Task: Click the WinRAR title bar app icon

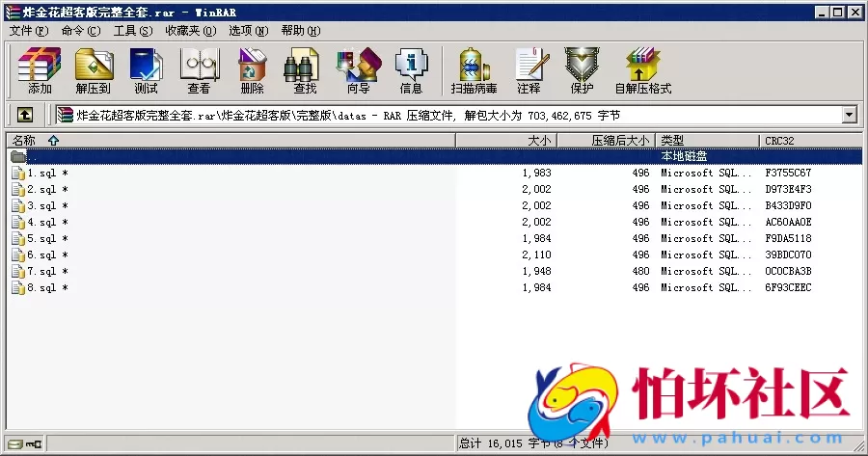Action: click(x=13, y=12)
